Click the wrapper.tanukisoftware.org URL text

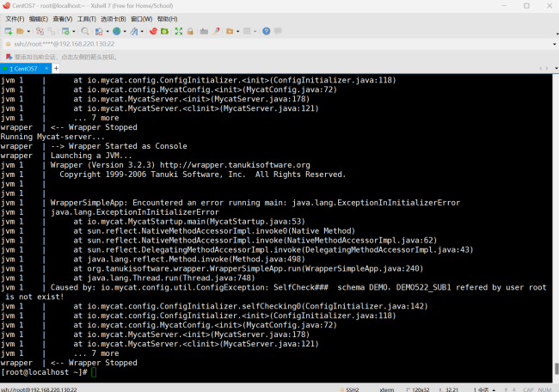click(x=235, y=165)
